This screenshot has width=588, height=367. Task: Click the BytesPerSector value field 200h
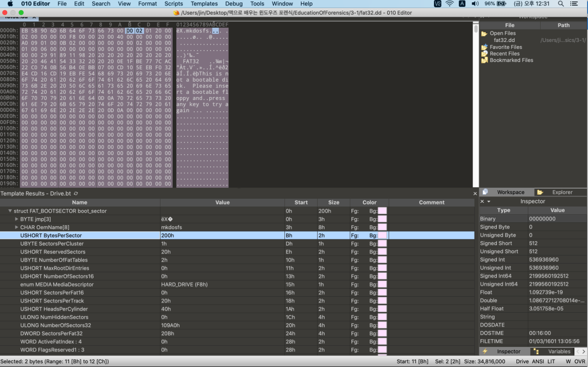(x=222, y=236)
